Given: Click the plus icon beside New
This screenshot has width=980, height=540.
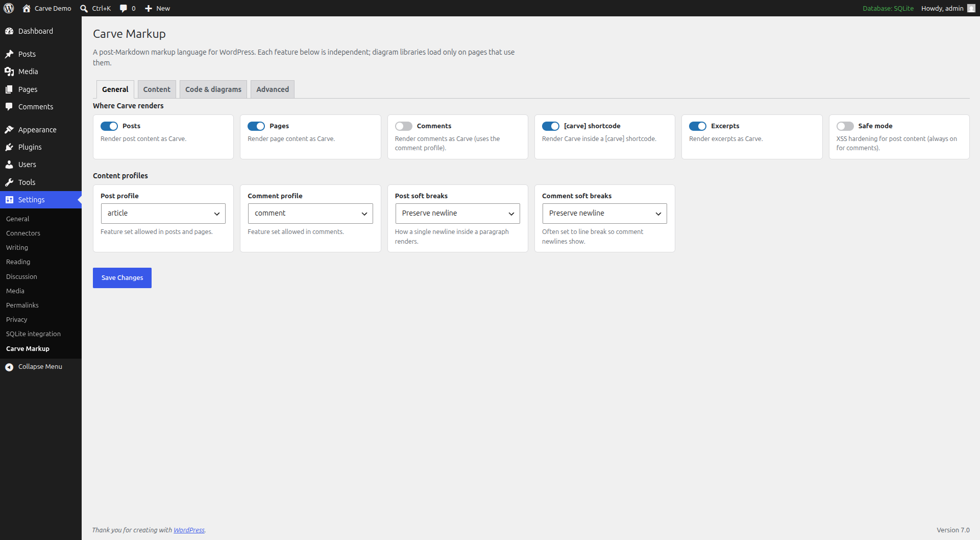Looking at the screenshot, I should pyautogui.click(x=149, y=8).
